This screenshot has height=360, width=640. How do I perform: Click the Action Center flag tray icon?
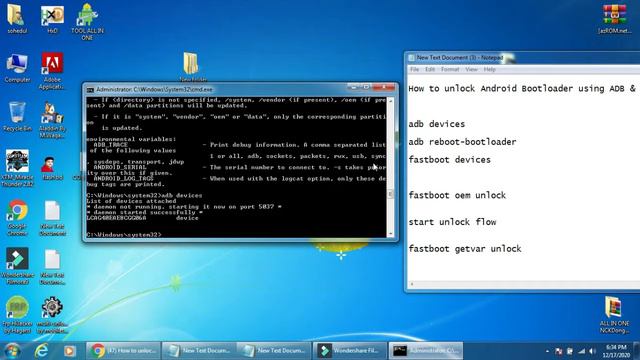558,351
